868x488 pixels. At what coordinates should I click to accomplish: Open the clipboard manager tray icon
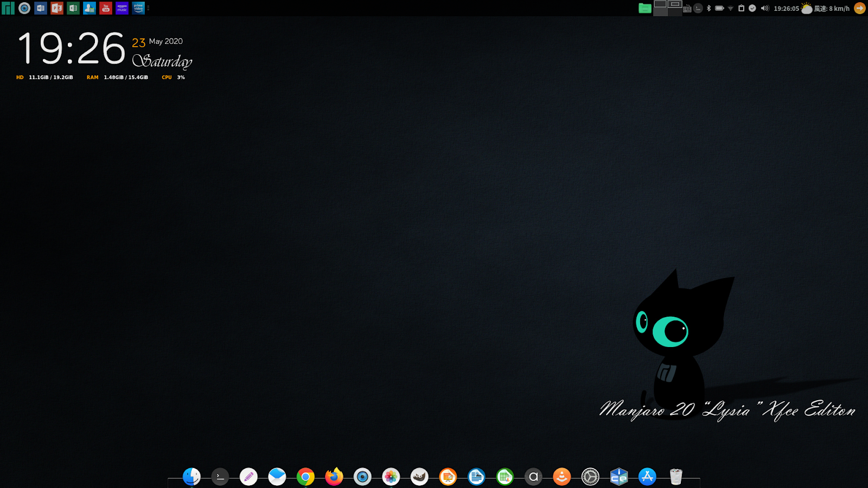click(x=742, y=8)
